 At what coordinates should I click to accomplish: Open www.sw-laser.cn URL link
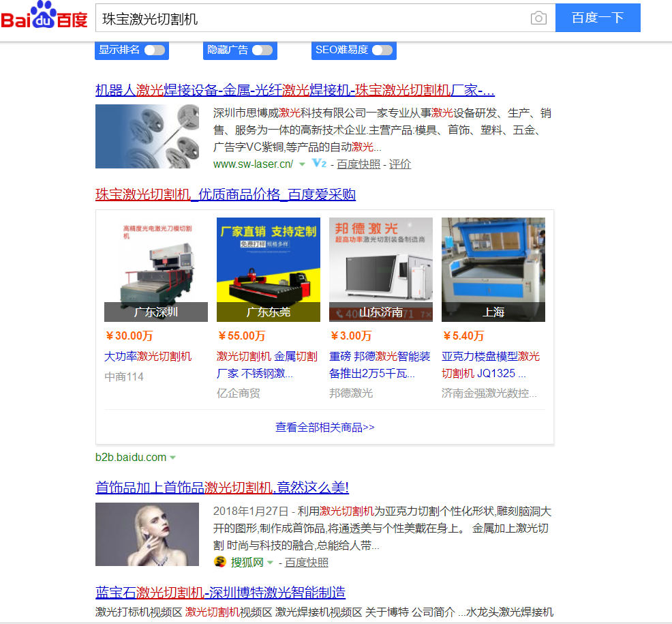(253, 164)
